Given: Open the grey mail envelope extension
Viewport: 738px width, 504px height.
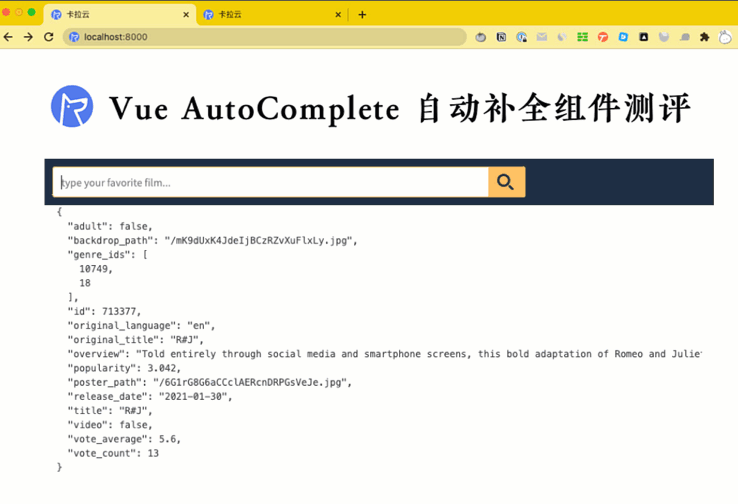Looking at the screenshot, I should coord(542,37).
